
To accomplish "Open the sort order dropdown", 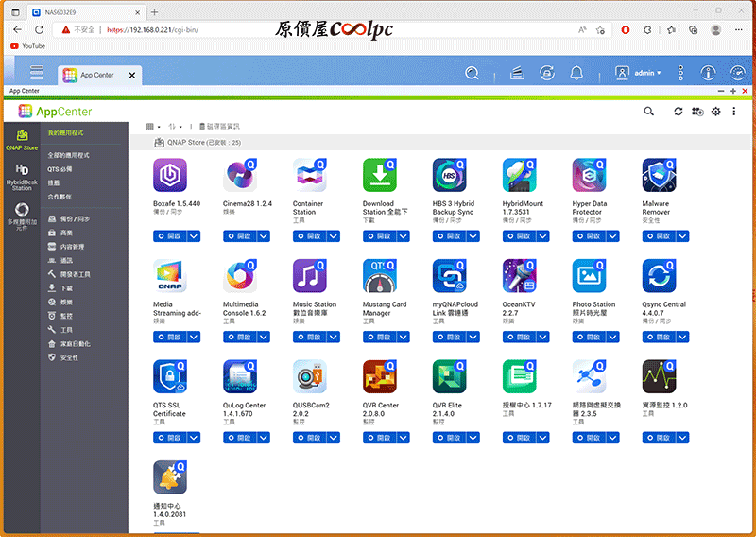I will click(175, 127).
